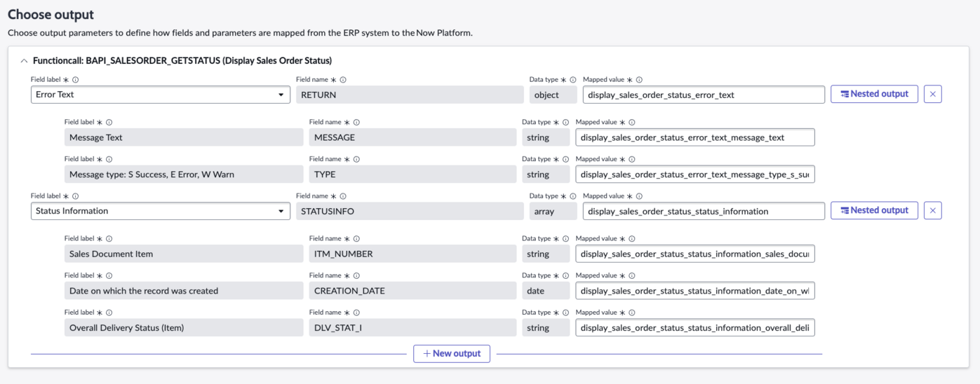The image size is (980, 384).
Task: Click info icon for MESSAGE row Data type
Action: pyautogui.click(x=565, y=123)
